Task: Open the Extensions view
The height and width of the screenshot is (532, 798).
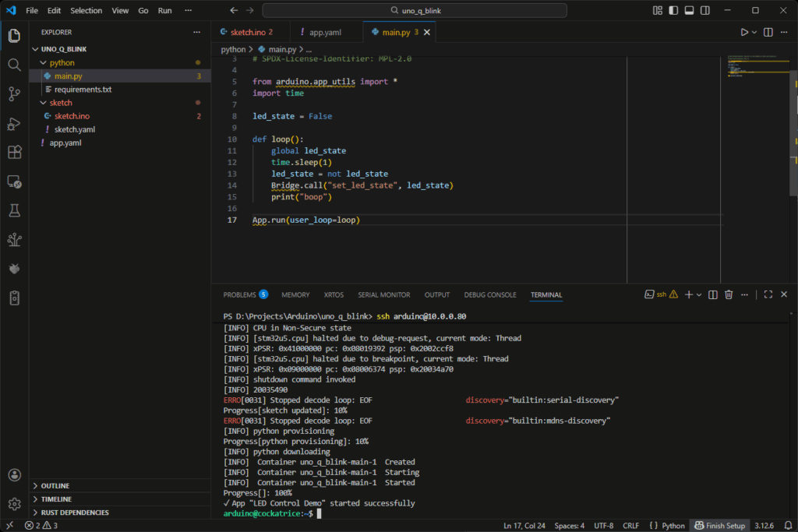Action: [14, 152]
